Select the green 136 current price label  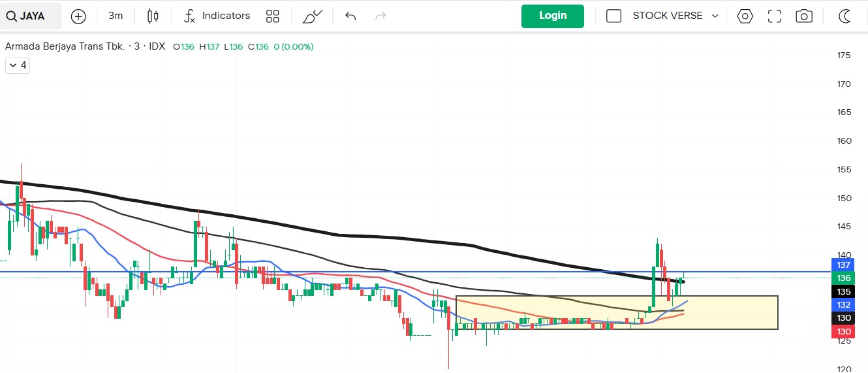point(844,278)
